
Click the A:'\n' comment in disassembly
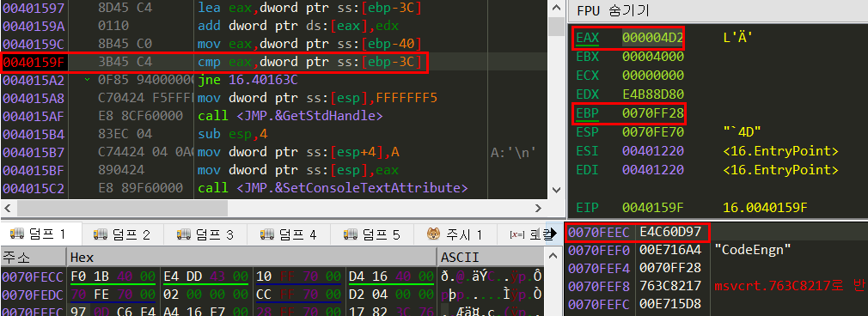coord(512,152)
